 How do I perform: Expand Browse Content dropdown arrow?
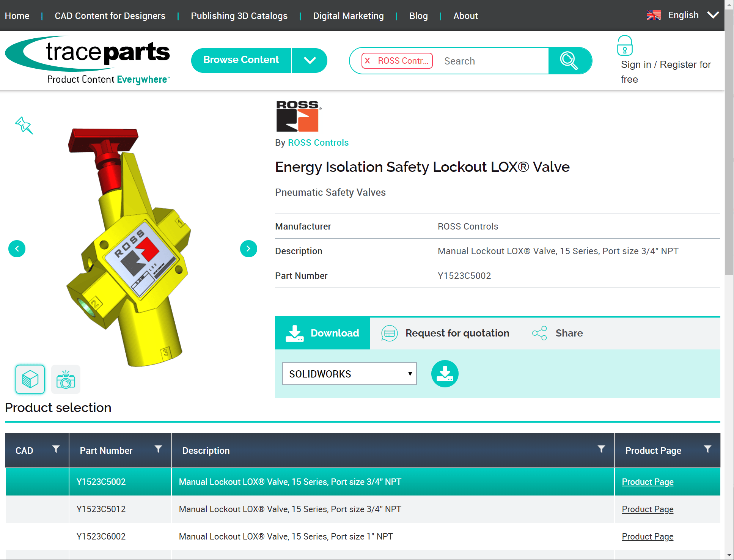pos(310,60)
